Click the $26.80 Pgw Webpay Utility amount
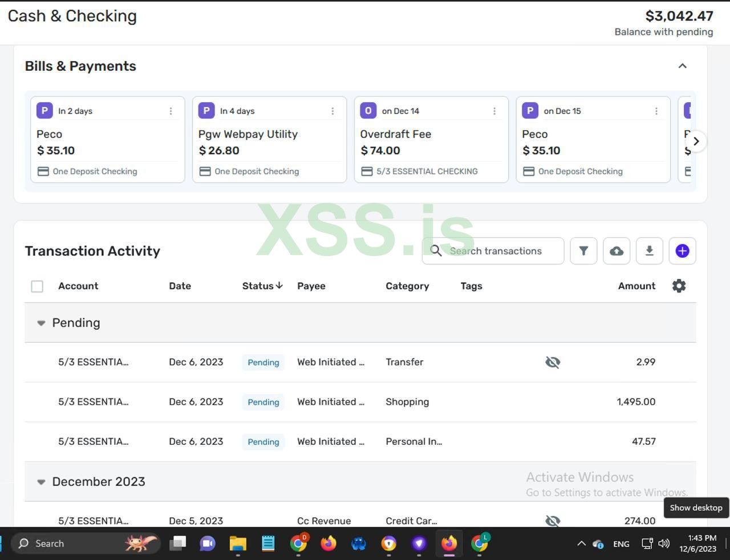 219,151
